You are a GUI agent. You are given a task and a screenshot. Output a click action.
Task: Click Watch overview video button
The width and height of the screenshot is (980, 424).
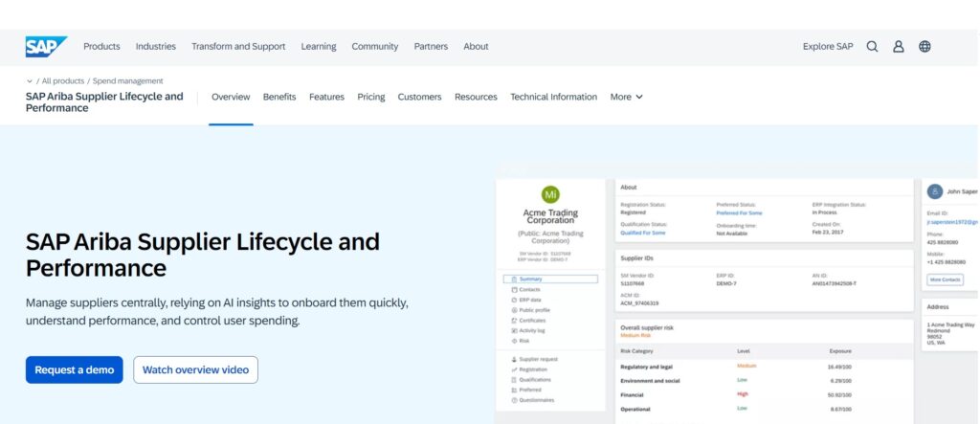point(195,369)
